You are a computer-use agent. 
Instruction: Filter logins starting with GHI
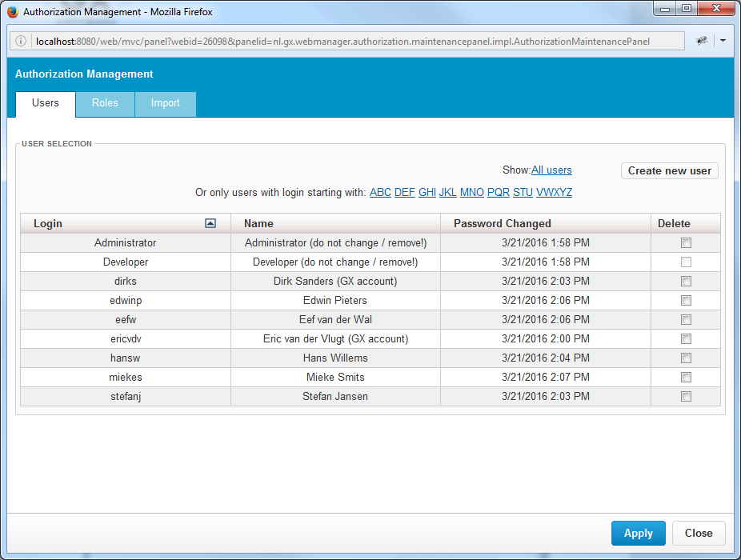(427, 192)
